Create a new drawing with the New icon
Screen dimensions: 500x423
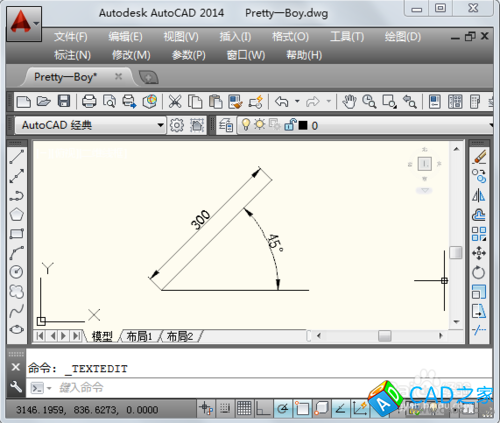tap(23, 101)
